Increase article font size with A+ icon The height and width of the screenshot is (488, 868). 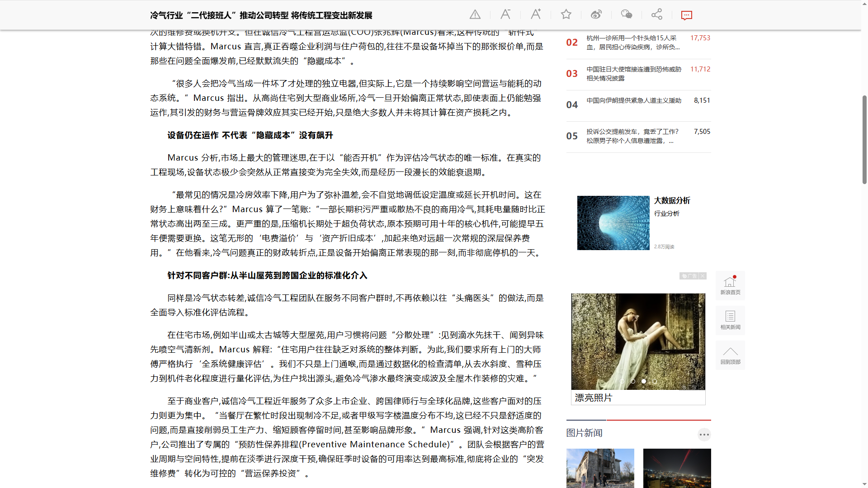point(536,14)
